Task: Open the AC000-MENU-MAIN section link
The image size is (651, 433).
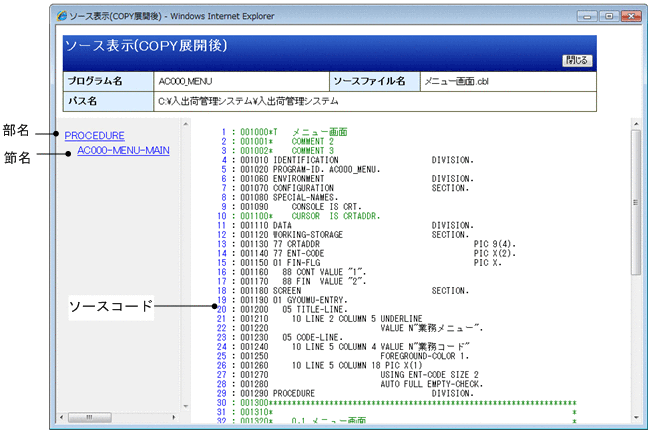Action: pos(123,150)
